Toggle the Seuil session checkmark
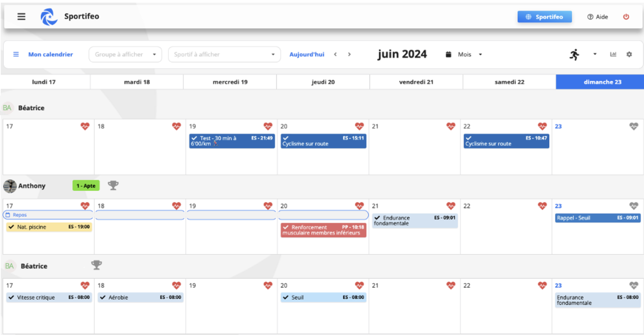Screen dimensions: 644x335 tap(286, 297)
